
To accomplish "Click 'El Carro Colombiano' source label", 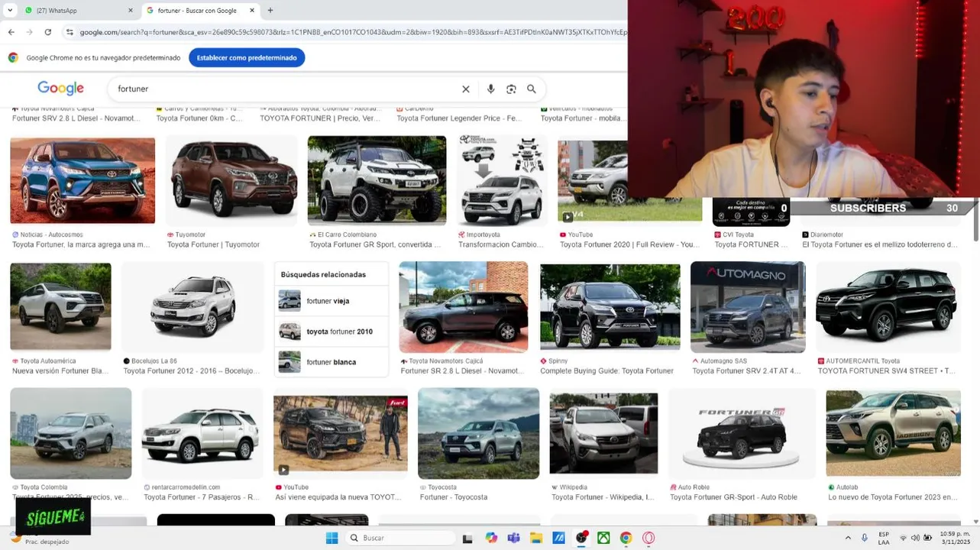I will pos(347,235).
